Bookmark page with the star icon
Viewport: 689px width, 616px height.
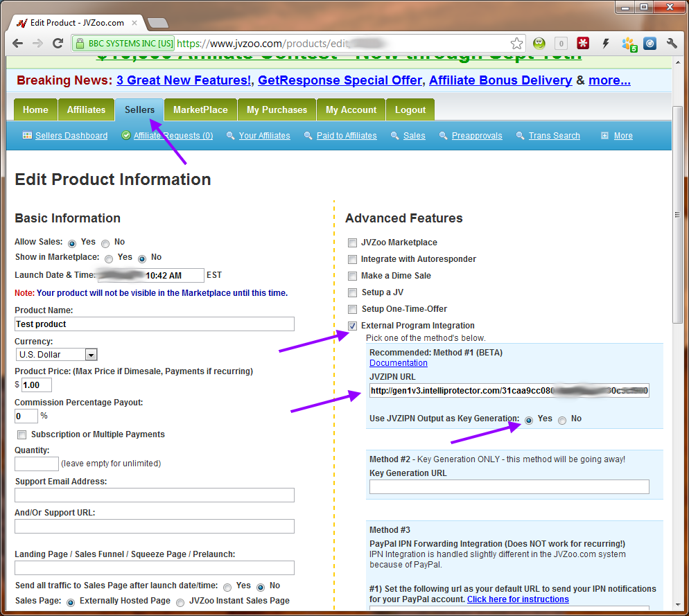[517, 44]
